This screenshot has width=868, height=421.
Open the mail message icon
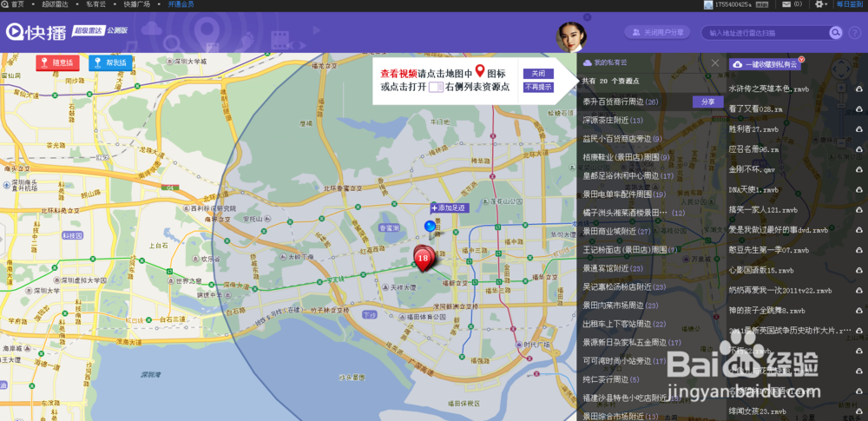786,3
